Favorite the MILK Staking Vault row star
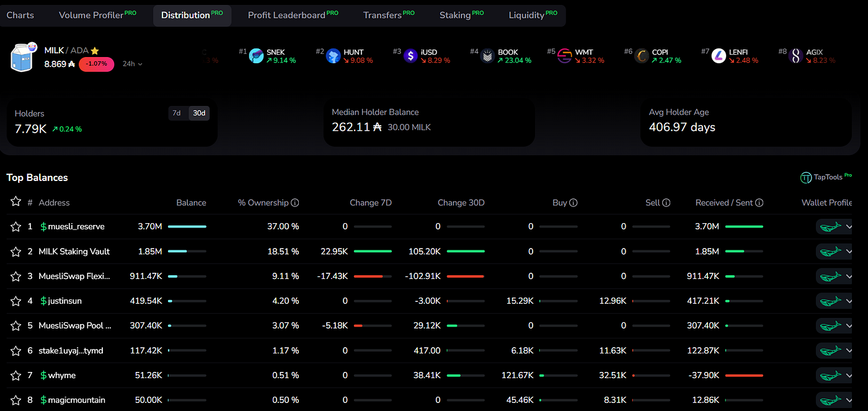 15,252
